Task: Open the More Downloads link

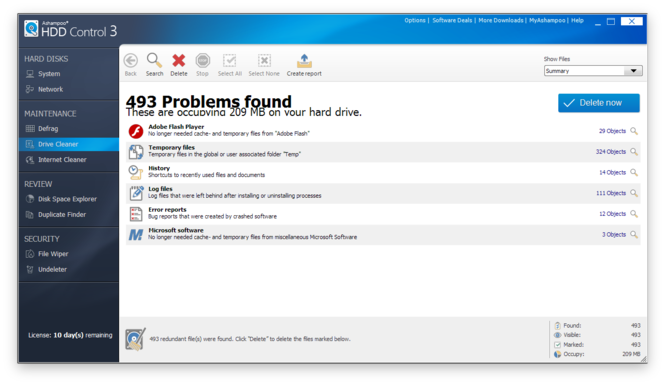Action: pyautogui.click(x=501, y=20)
